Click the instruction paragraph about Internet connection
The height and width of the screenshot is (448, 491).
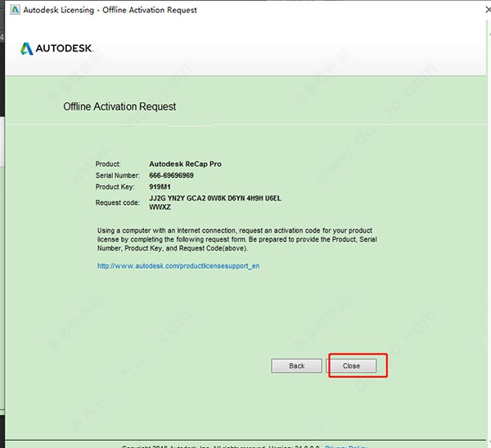[236, 239]
